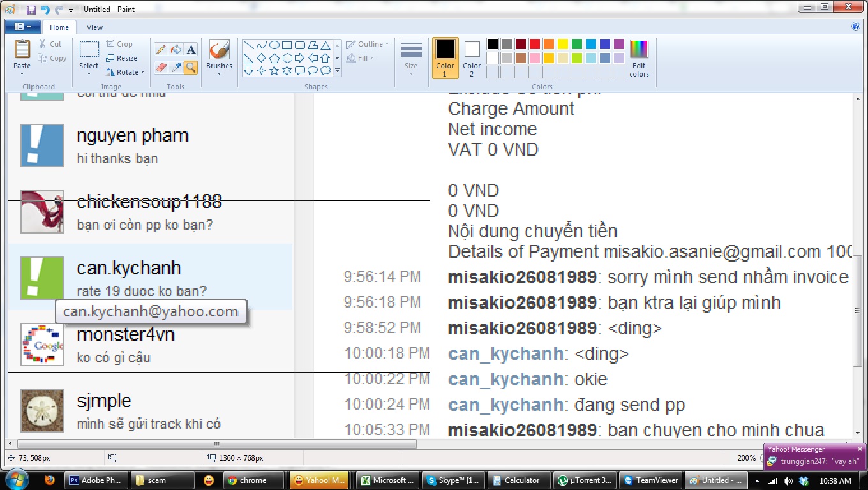
Task: Click the trunggian247 message in Yahoo! Messenger popup
Action: click(x=819, y=461)
